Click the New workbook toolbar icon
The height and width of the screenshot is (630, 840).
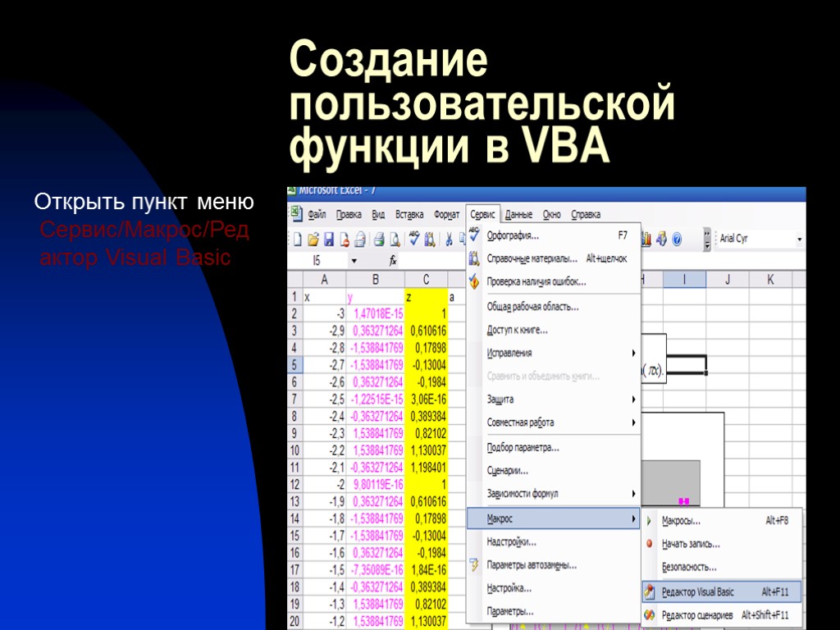tap(298, 239)
